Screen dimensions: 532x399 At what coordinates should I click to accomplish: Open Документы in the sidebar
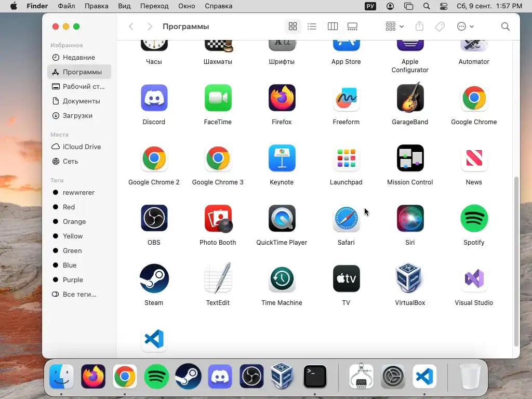[x=79, y=101]
